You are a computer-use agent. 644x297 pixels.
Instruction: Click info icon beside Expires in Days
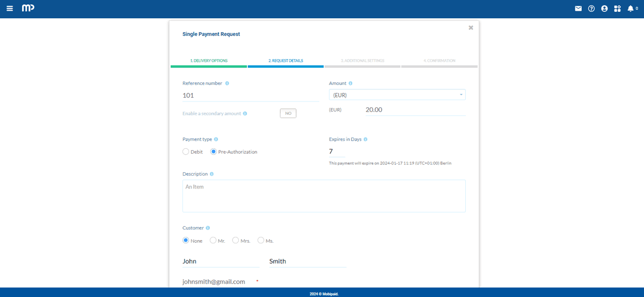pos(365,139)
